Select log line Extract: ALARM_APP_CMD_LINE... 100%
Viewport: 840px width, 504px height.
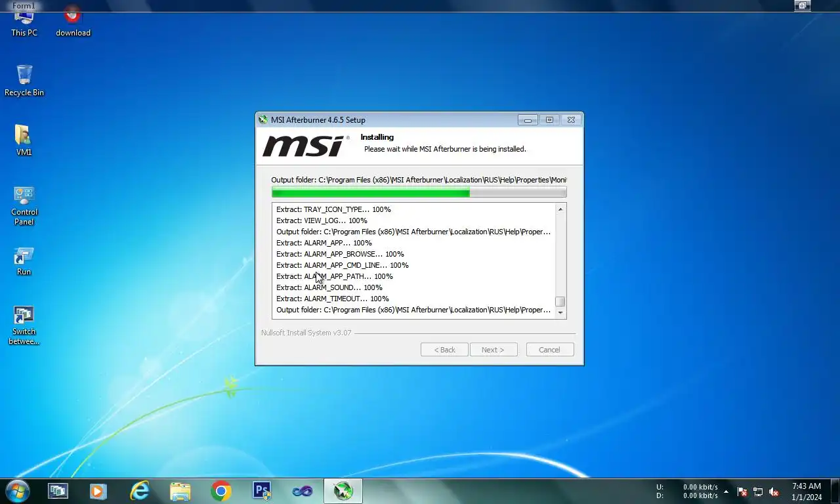click(343, 265)
